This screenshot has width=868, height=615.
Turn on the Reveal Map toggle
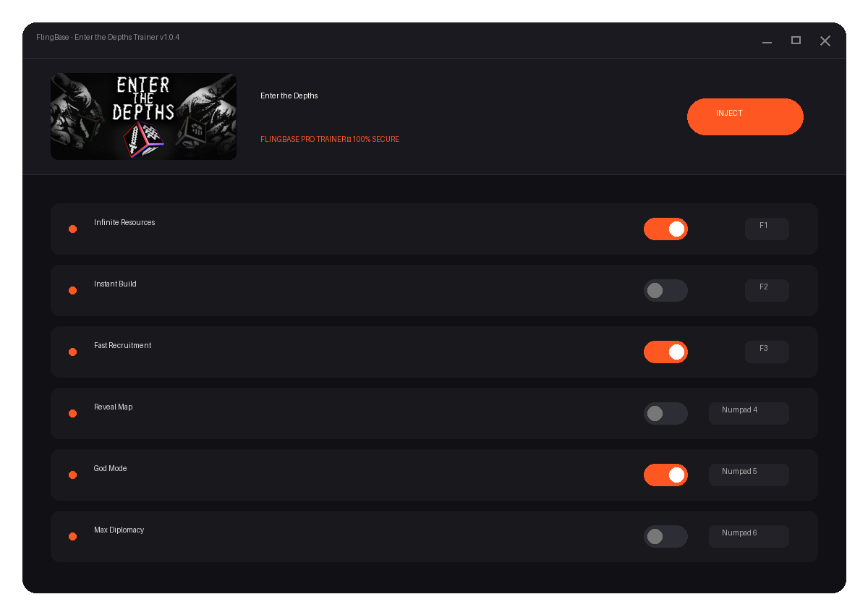point(665,413)
